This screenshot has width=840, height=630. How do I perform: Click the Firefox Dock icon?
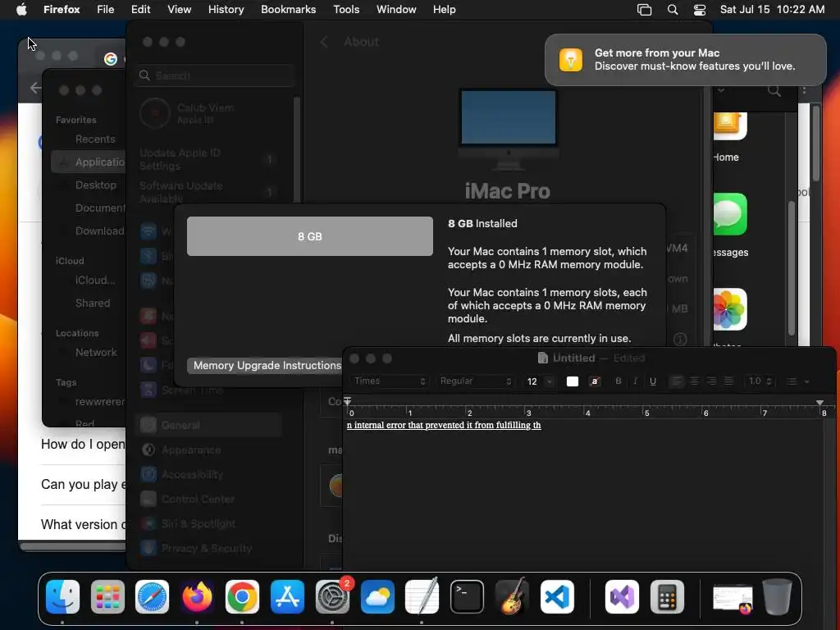tap(197, 596)
